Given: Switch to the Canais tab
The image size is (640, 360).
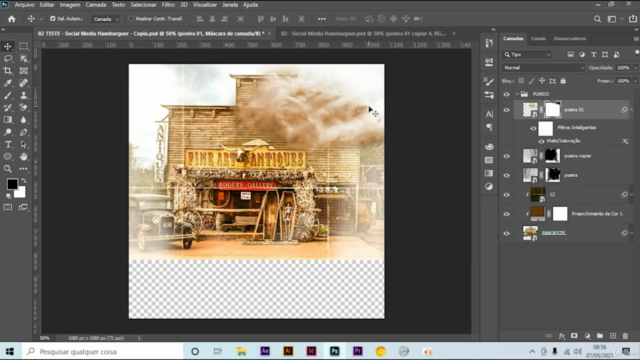Looking at the screenshot, I should [538, 38].
